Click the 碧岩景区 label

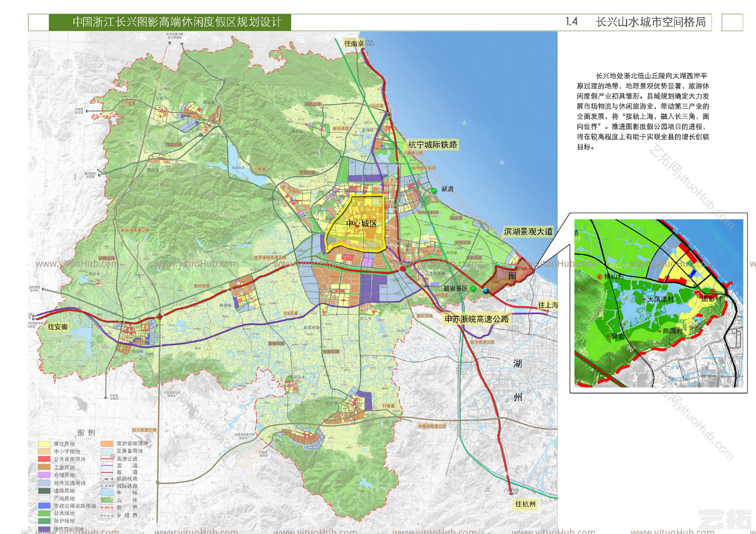point(455,288)
